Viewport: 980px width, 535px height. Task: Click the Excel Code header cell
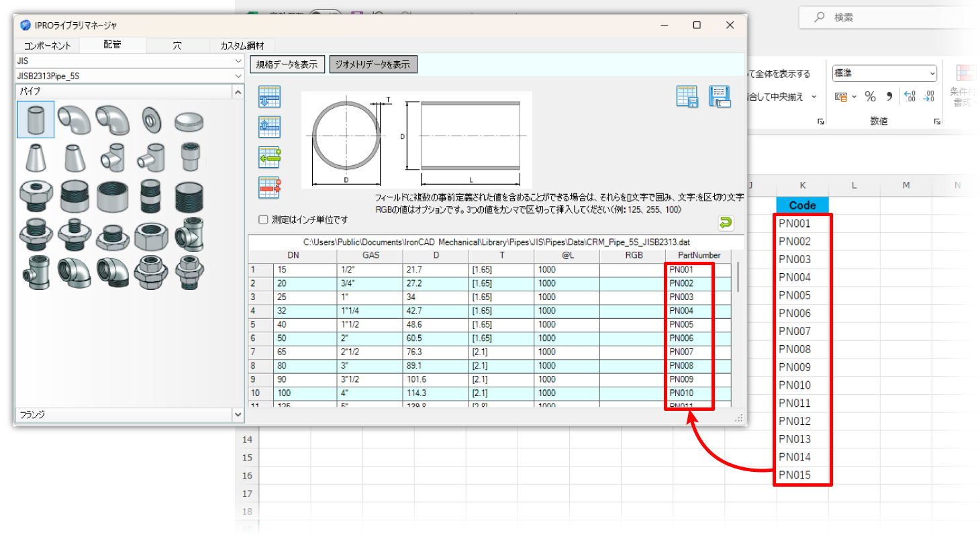click(803, 205)
